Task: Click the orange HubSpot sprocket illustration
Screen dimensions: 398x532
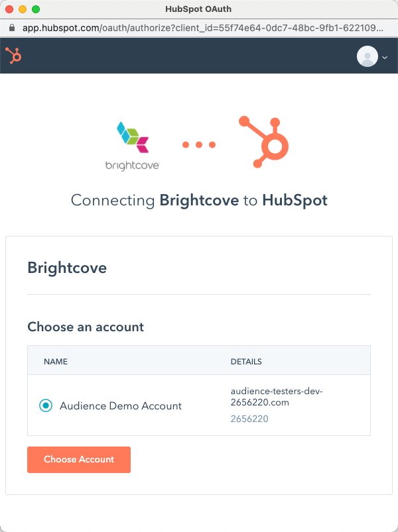Action: click(x=263, y=140)
